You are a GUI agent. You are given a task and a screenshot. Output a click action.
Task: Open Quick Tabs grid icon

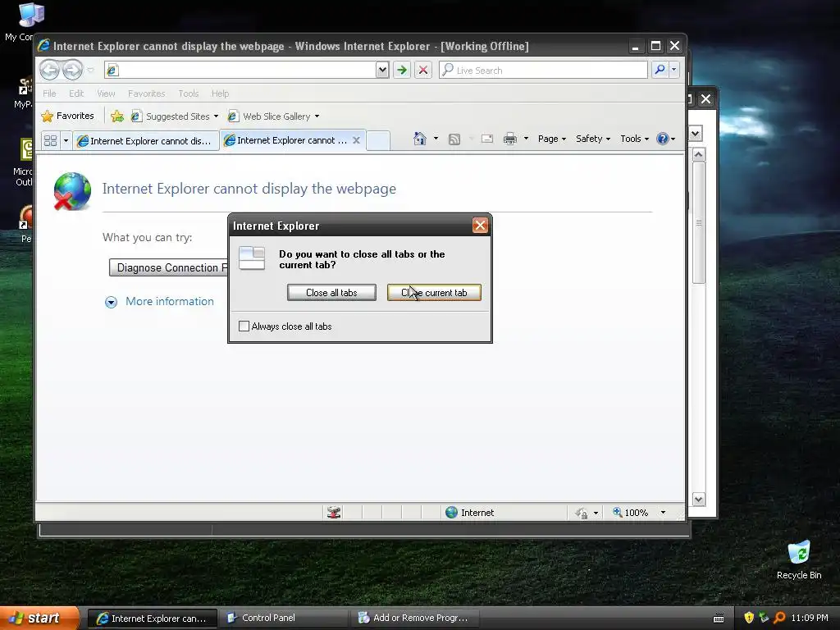(x=50, y=141)
